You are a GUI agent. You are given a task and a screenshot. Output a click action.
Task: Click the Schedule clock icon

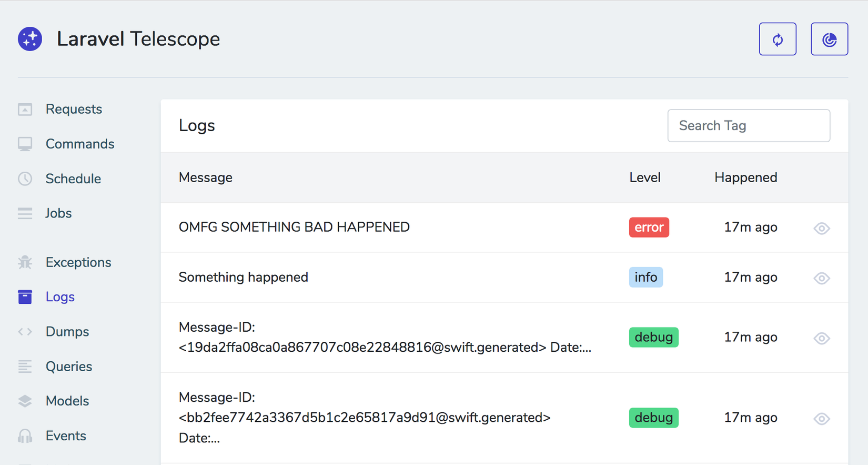coord(25,179)
